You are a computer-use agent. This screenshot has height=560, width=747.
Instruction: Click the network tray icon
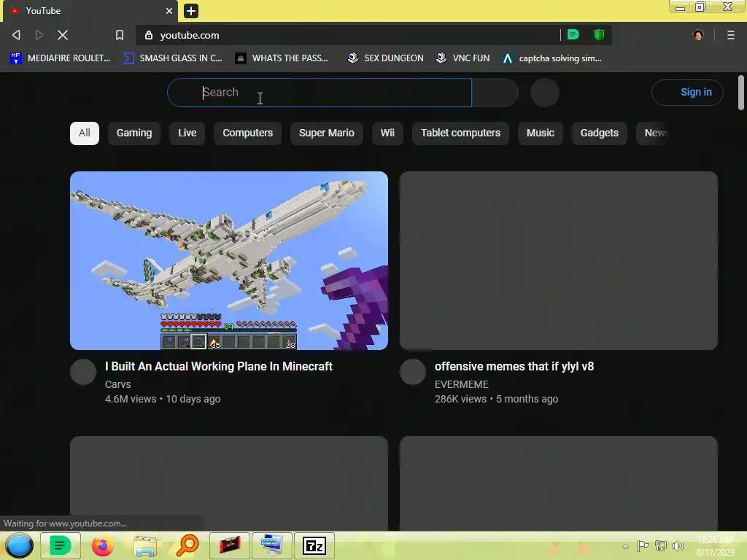(x=661, y=545)
